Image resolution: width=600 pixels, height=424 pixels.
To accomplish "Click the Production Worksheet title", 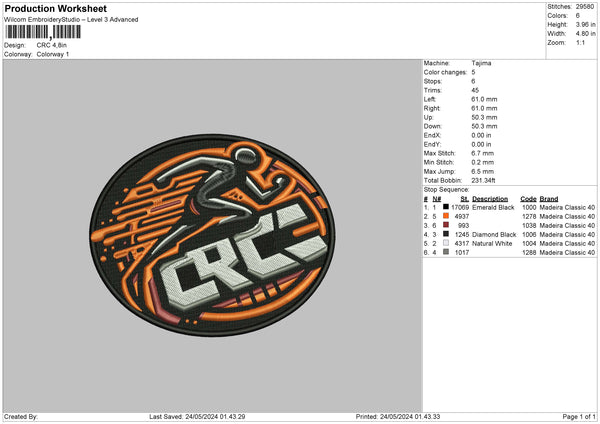I will tap(55, 8).
